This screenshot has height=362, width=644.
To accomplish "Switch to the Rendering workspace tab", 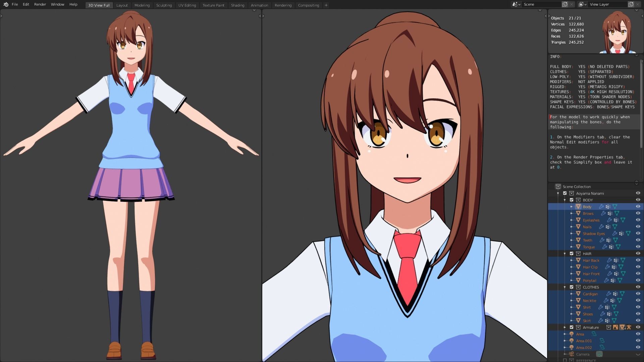I will click(283, 5).
